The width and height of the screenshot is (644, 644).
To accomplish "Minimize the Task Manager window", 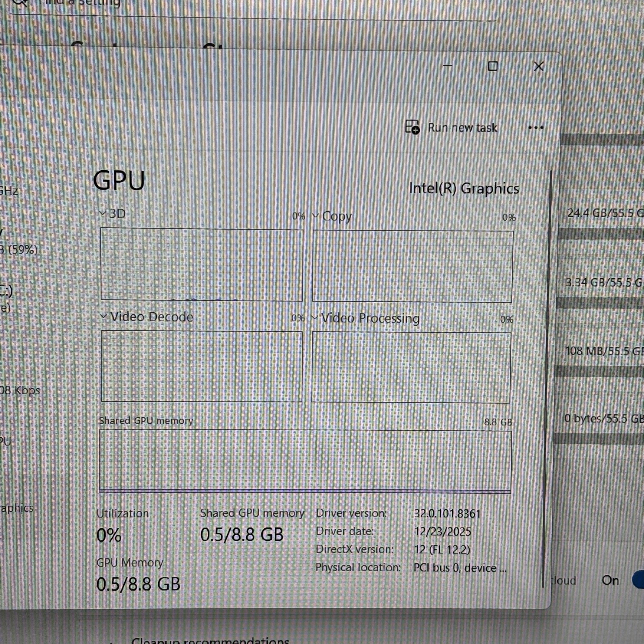I will coord(448,66).
